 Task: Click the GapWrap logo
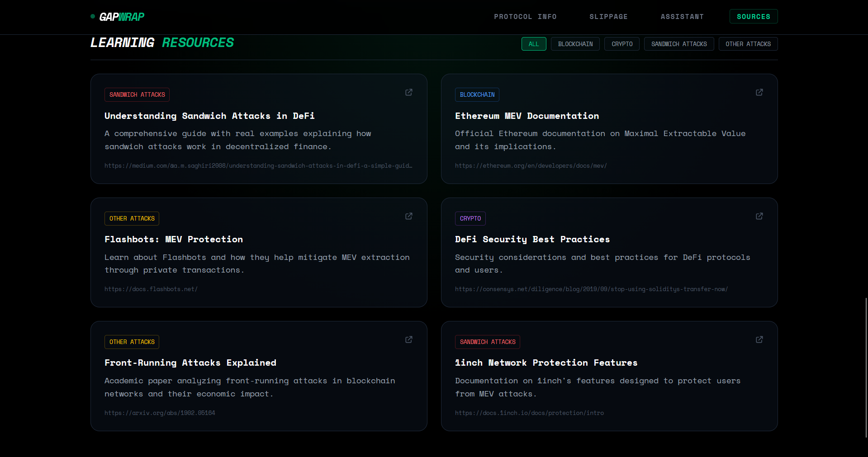click(118, 17)
